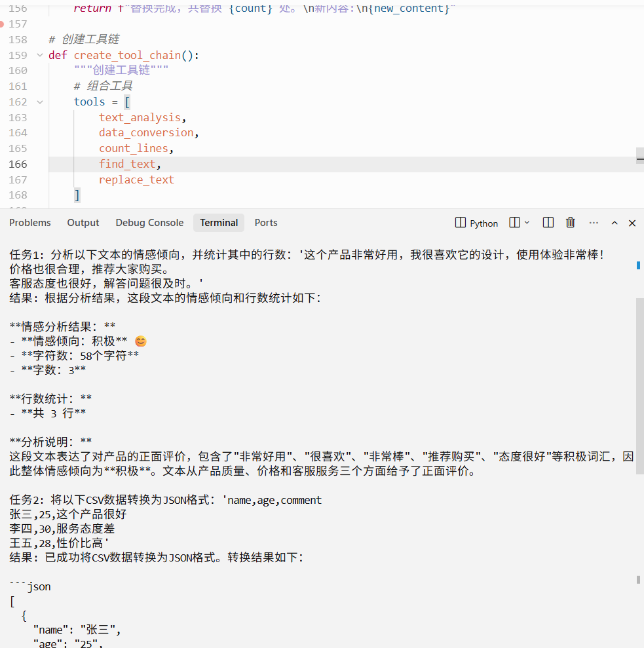644x648 pixels.
Task: Click the text_analysis entry in tools list
Action: tap(140, 118)
